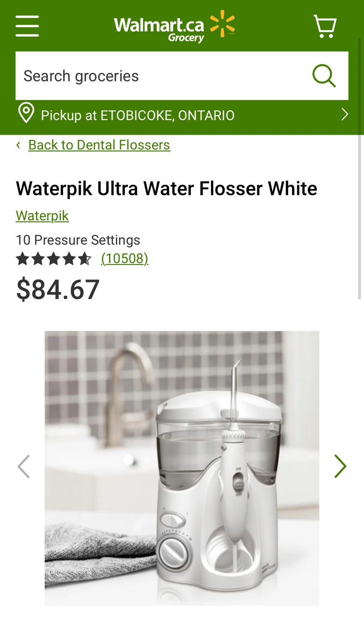Click the Waterpik flosser product photo
This screenshot has height=618, width=364.
point(182,468)
